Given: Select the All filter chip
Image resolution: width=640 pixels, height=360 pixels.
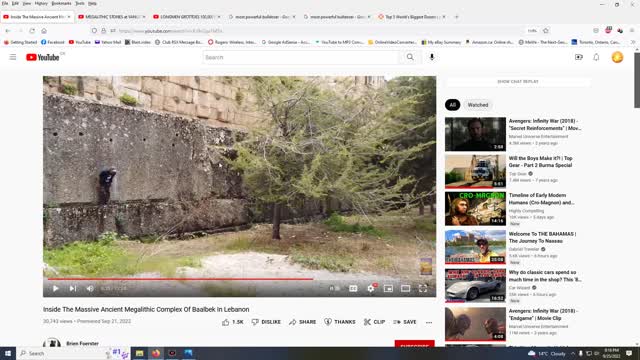Looking at the screenshot, I should 453,105.
